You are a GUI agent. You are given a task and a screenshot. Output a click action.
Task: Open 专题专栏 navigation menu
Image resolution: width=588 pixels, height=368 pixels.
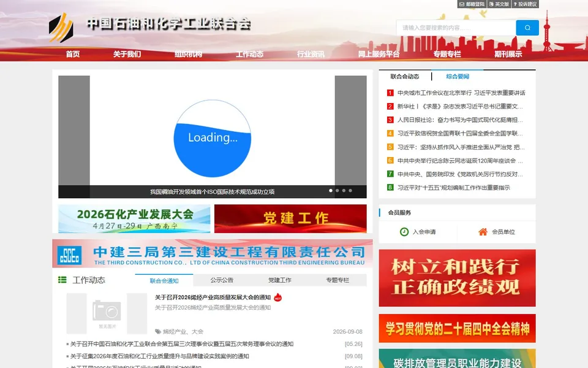(447, 54)
